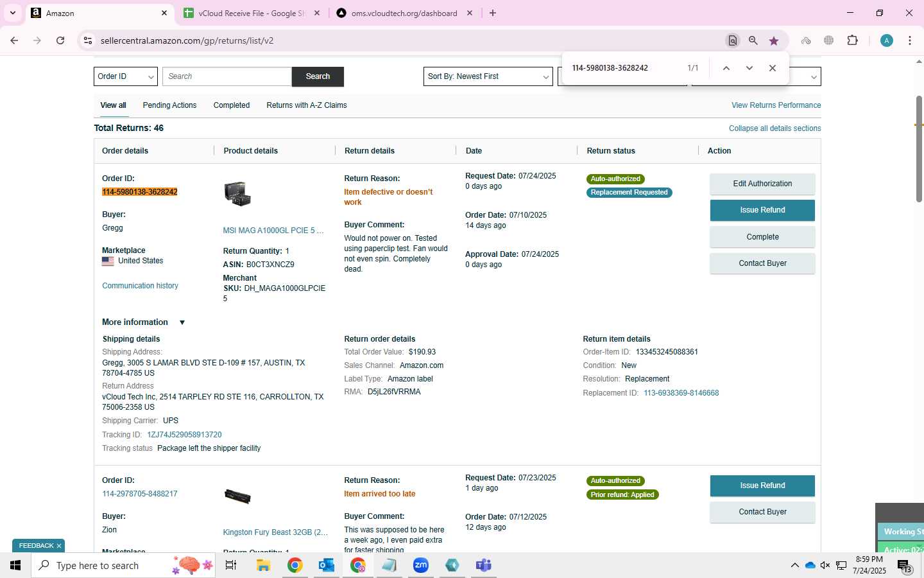
Task: Issue Refund for order 114-2978705-8488217
Action: pyautogui.click(x=762, y=486)
